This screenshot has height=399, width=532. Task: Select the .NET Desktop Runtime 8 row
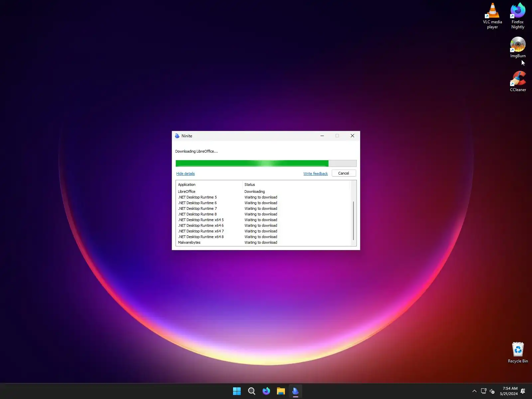pyautogui.click(x=263, y=214)
